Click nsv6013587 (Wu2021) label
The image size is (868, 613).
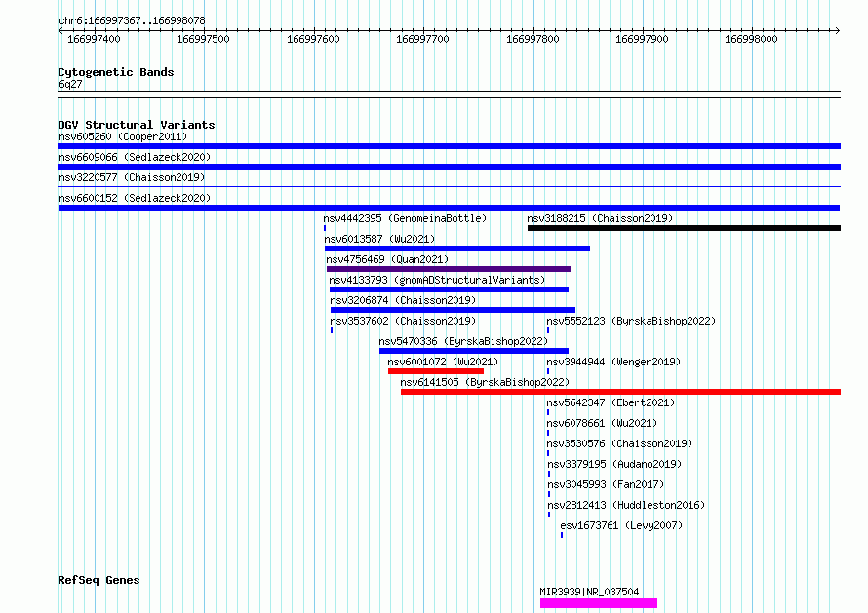coord(379,239)
